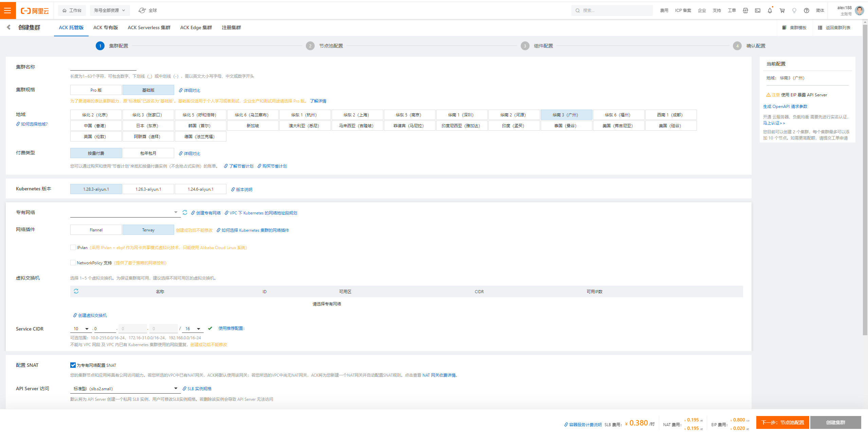Image resolution: width=868 pixels, height=435 pixels.
Task: Switch to ACK Serverless 集群 tab
Action: click(149, 27)
